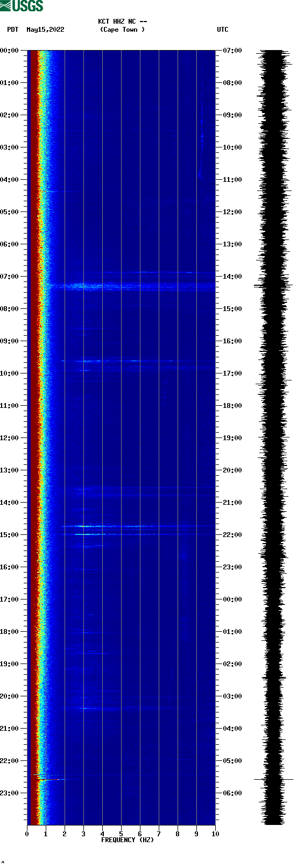
Task: Click the 18:00 PDT time label on left
Action: (x=10, y=632)
